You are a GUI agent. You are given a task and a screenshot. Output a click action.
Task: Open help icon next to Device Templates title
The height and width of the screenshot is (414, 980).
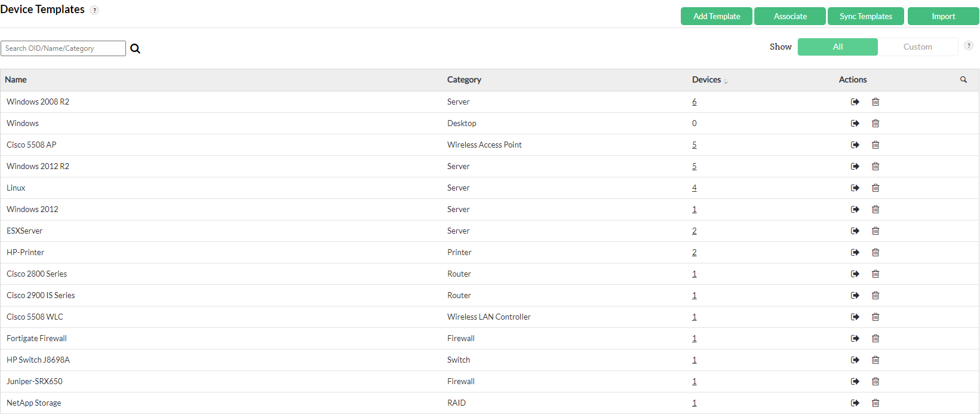(94, 10)
